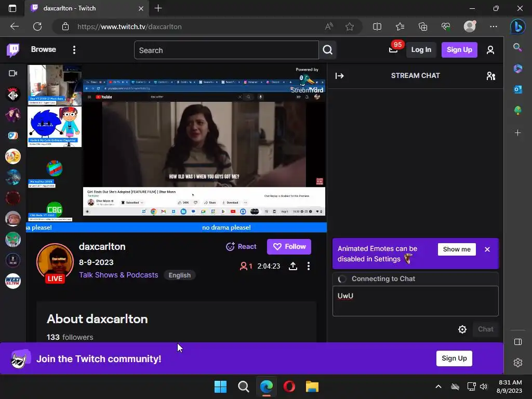The image size is (532, 399).
Task: Toggle the read aloud icon in address bar
Action: (329, 26)
